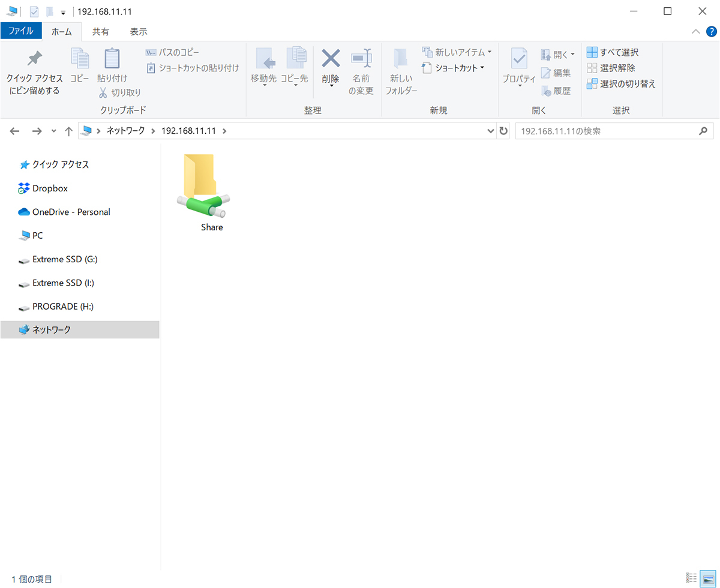Pin to Quick Access (クイック アクセスにピン留めする)
The width and height of the screenshot is (720, 588).
(x=35, y=72)
